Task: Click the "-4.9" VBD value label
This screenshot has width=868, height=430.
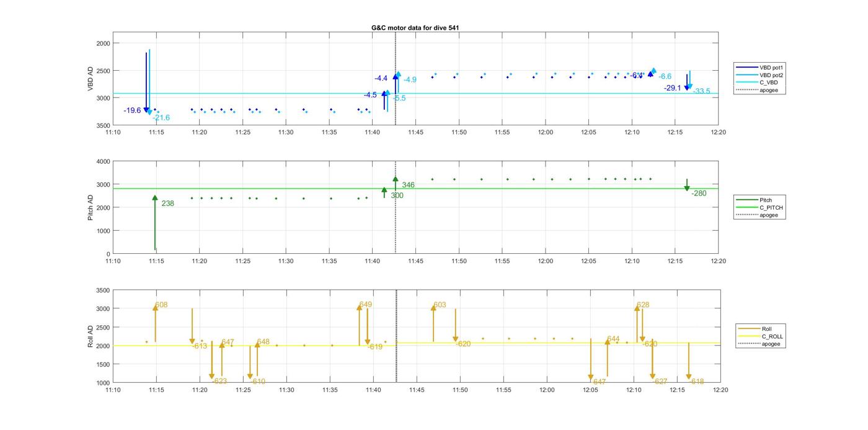Action: point(410,79)
